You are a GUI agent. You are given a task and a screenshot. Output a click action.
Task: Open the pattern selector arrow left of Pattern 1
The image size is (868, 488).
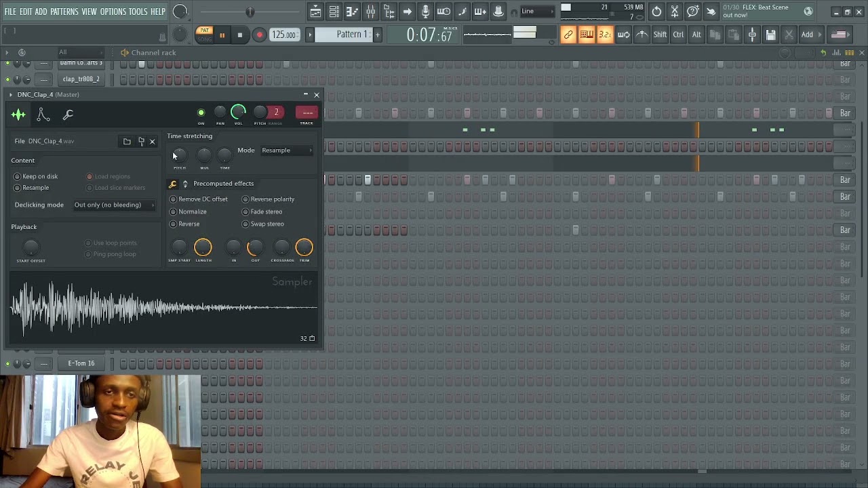(310, 35)
